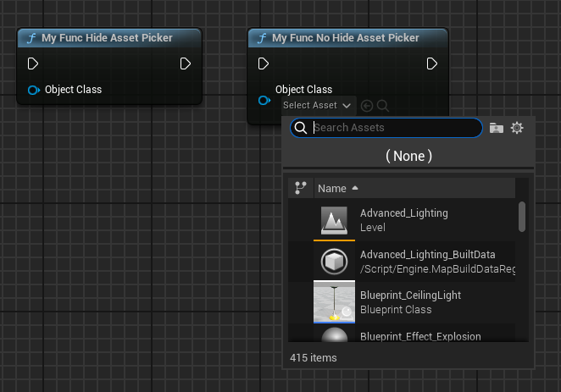561x392 pixels.
Task: Click exec input pin of My Func Hide Asset Picker
Action: [33, 63]
